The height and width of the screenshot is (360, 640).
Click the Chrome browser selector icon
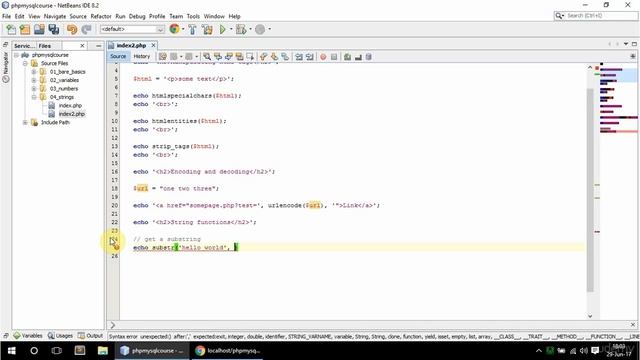(174, 29)
